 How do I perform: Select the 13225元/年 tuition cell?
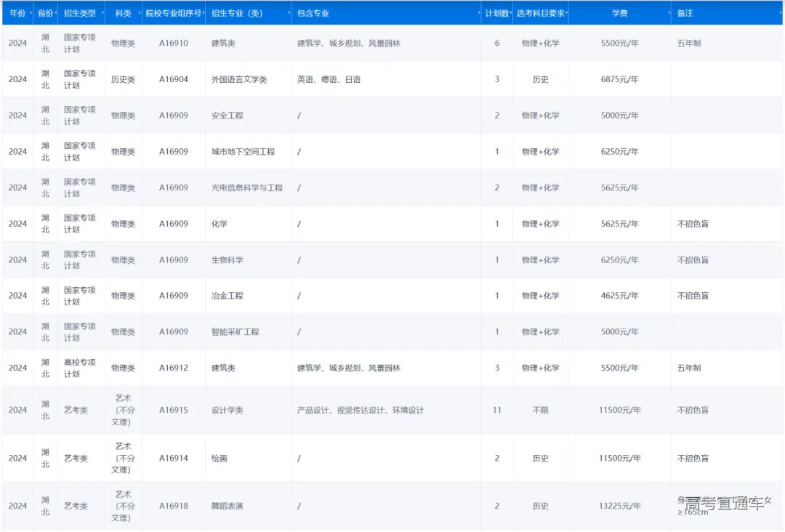point(619,506)
